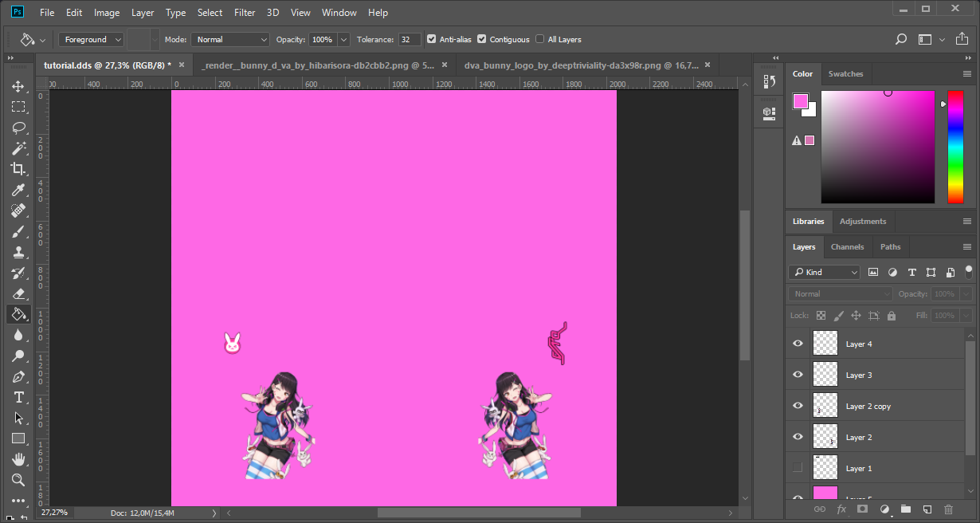Select the Clone Stamp tool
This screenshot has height=523, width=980.
[x=18, y=252]
